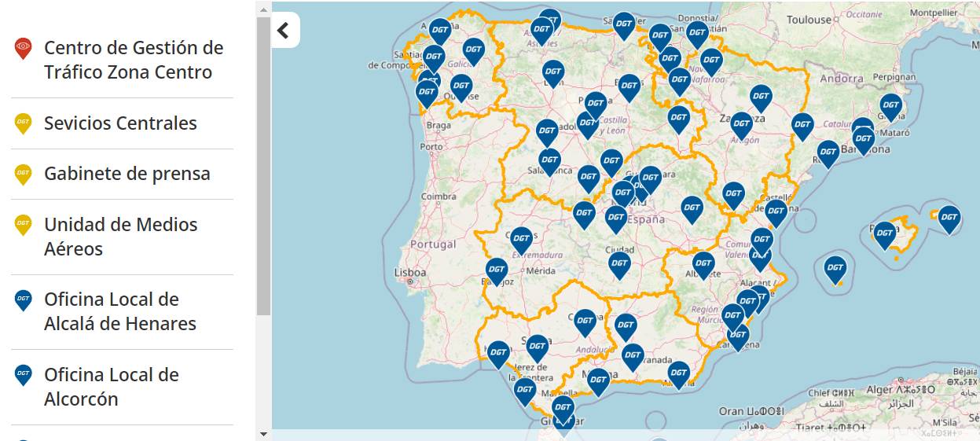Open the Gabinete de prensa list entry
Screen dimensions: 980x441
coord(127,174)
